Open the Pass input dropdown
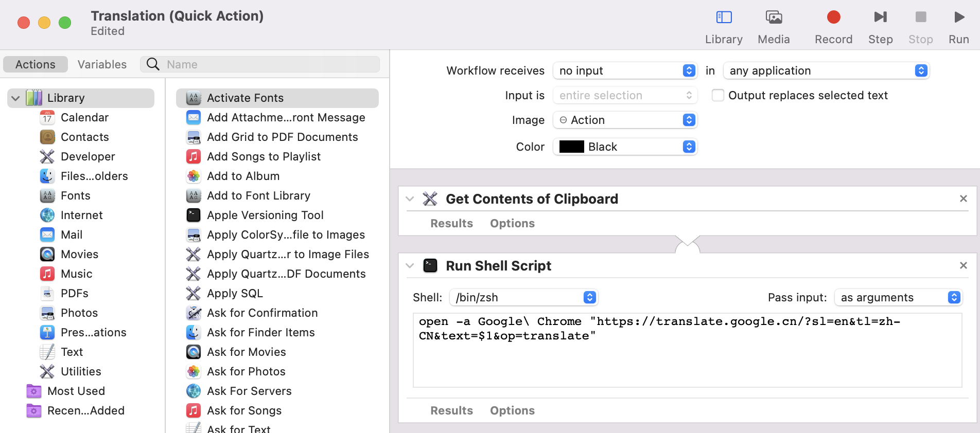Viewport: 980px width, 433px height. point(898,297)
